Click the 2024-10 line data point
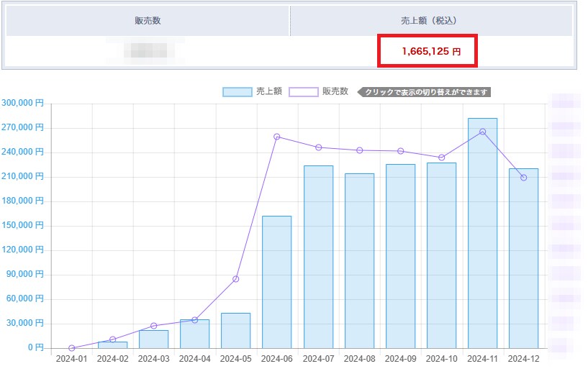588x374 pixels. 441,158
